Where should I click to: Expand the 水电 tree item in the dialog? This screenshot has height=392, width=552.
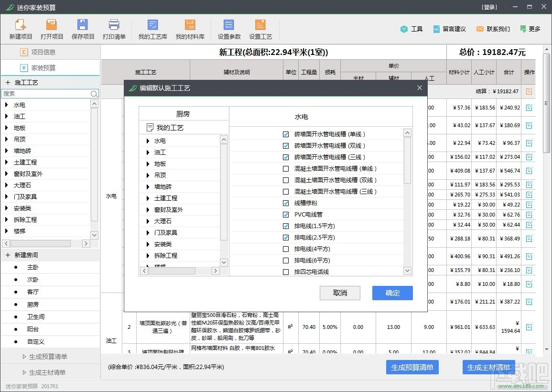point(147,141)
